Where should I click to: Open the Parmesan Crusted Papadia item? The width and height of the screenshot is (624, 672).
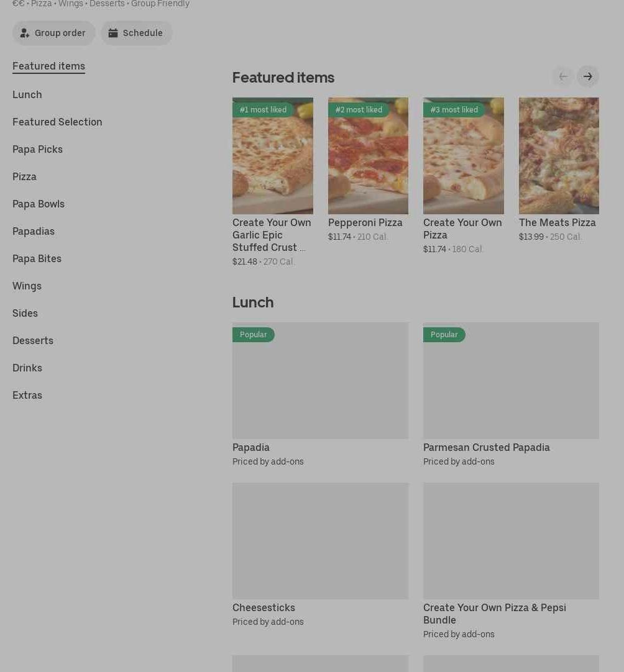[x=486, y=447]
